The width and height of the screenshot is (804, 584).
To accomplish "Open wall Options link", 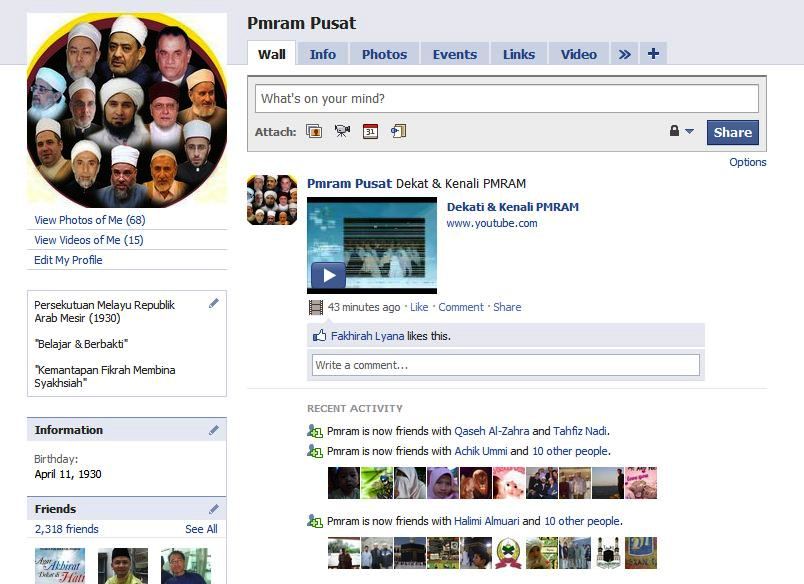I will (748, 162).
